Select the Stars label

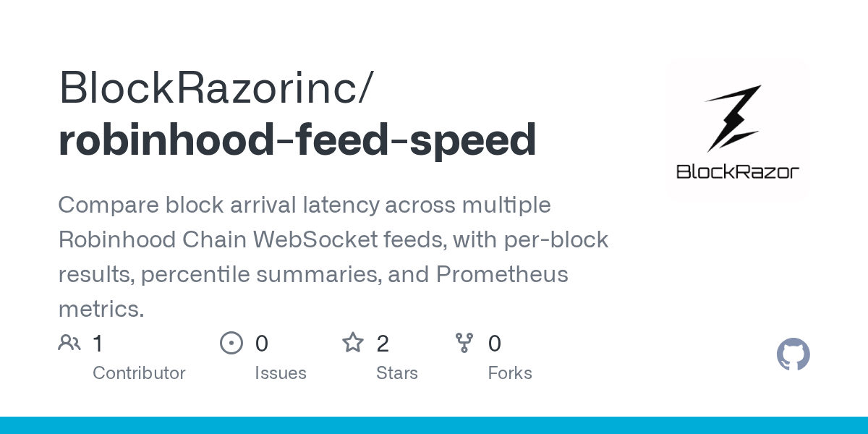(397, 373)
